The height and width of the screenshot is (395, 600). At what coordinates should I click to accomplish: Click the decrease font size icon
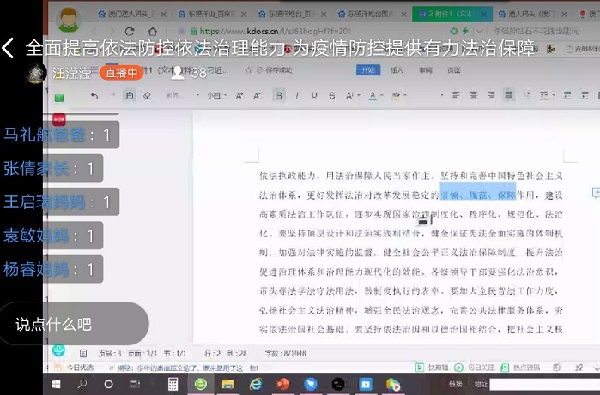pyautogui.click(x=257, y=96)
